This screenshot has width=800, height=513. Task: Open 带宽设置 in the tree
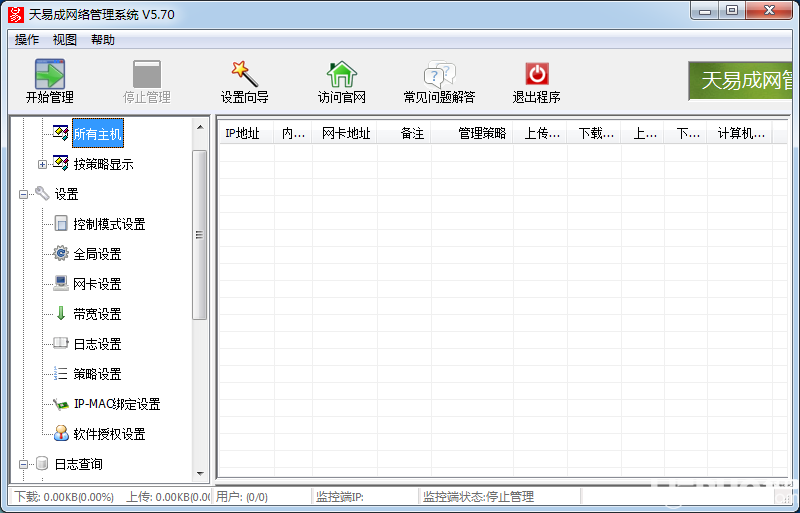[97, 314]
